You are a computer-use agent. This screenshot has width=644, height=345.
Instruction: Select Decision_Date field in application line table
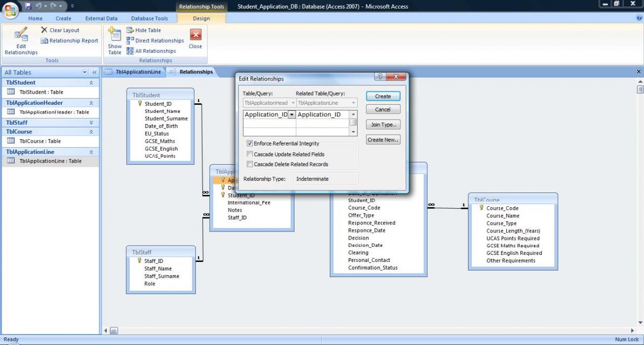(365, 245)
